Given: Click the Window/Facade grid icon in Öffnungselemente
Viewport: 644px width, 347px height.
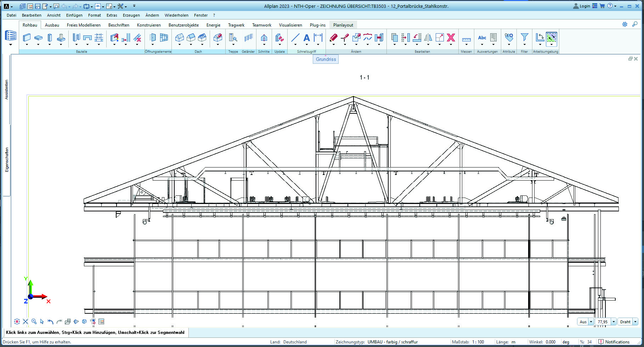Looking at the screenshot, I should (164, 38).
